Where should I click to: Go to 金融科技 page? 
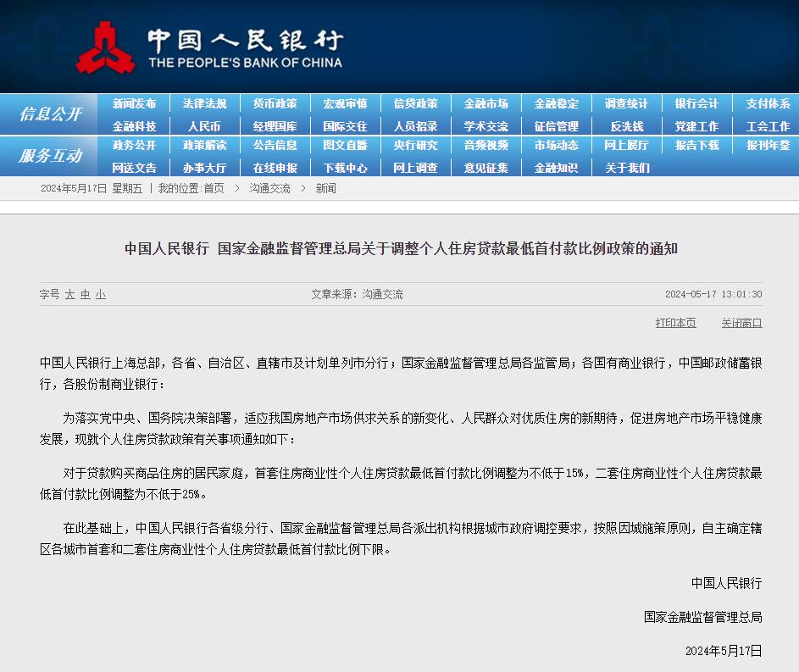click(x=134, y=125)
